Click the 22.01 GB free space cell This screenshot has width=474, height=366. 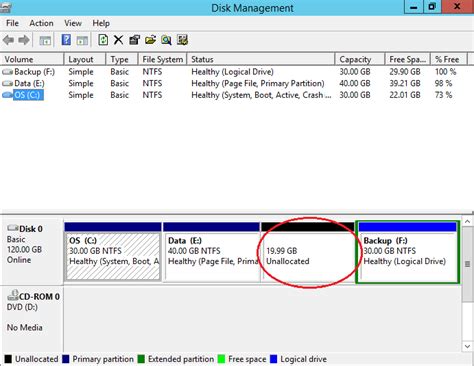(405, 95)
